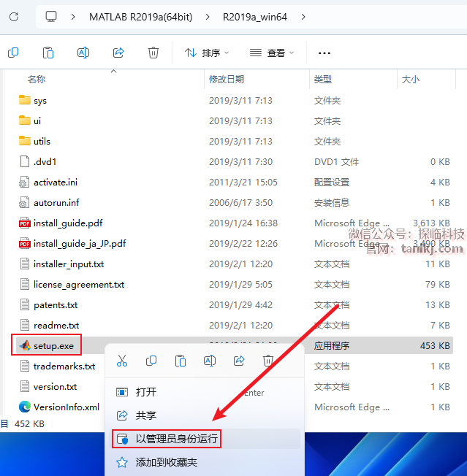Screen dimensions: 467x476
Task: Click Rename icon in context menu
Action: 209,361
